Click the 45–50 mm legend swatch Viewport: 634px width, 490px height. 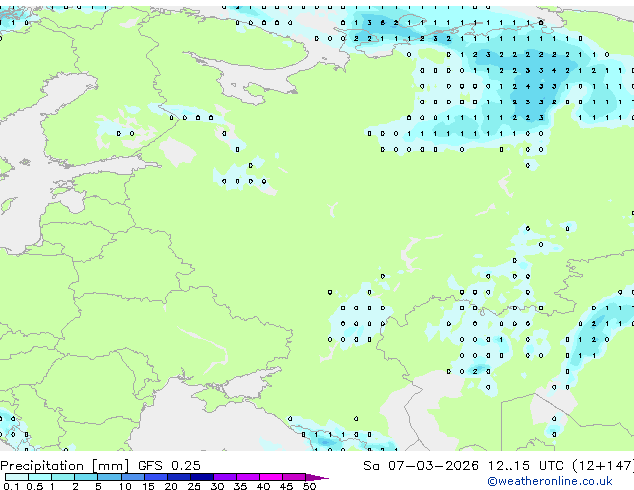[x=294, y=477]
